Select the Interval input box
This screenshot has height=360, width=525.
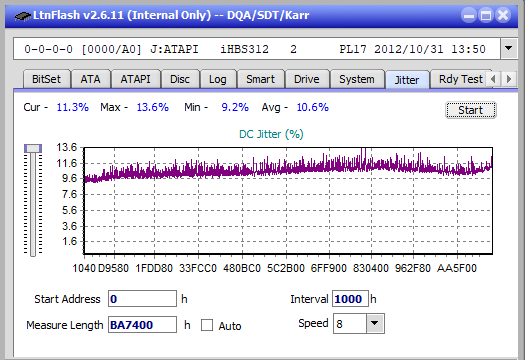[350, 299]
